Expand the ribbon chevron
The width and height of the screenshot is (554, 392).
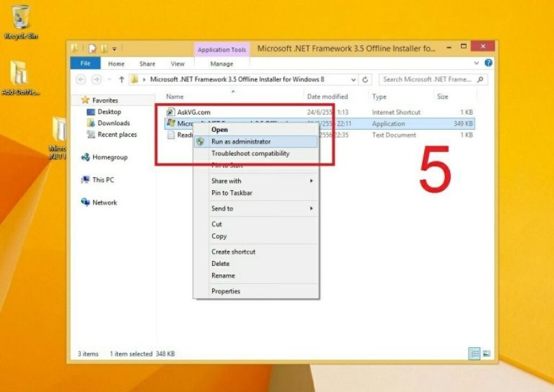point(476,63)
